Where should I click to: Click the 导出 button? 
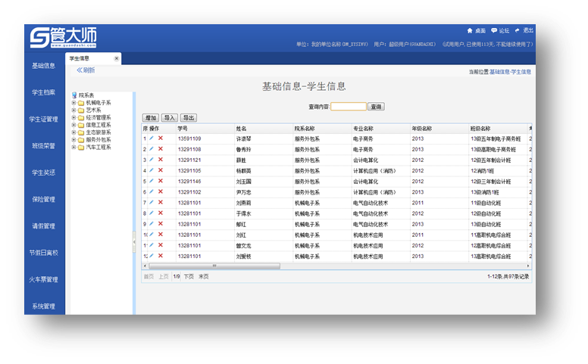click(x=188, y=118)
